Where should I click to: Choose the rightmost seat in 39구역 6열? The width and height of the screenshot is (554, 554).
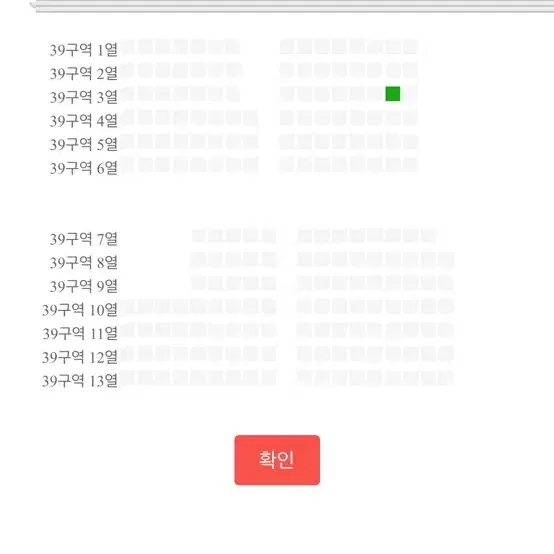click(410, 165)
